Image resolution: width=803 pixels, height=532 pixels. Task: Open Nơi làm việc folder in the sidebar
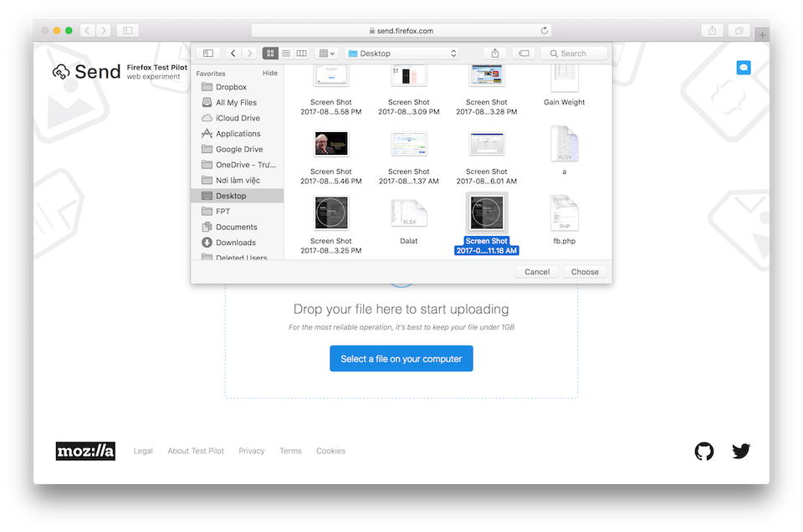tap(237, 180)
